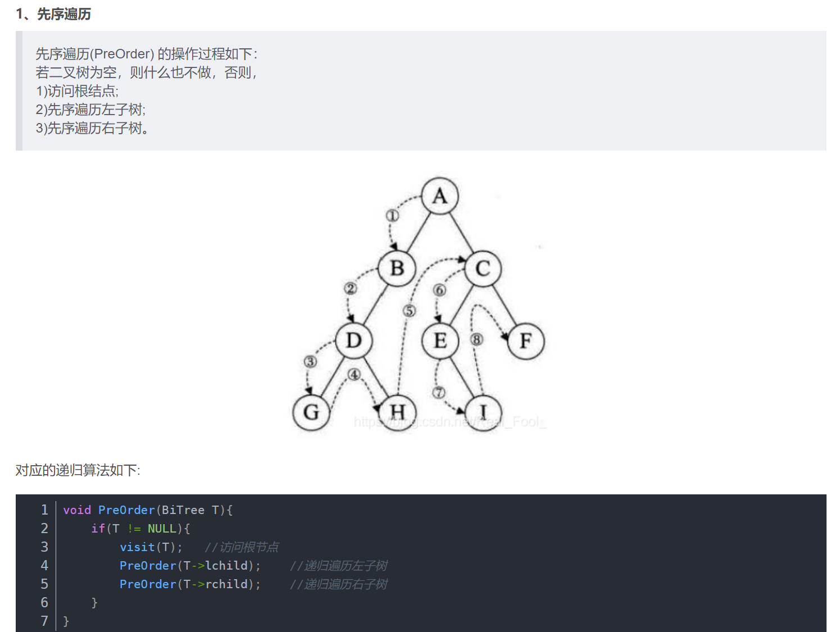
Task: Click line number 4 in code block
Action: pyautogui.click(x=44, y=566)
